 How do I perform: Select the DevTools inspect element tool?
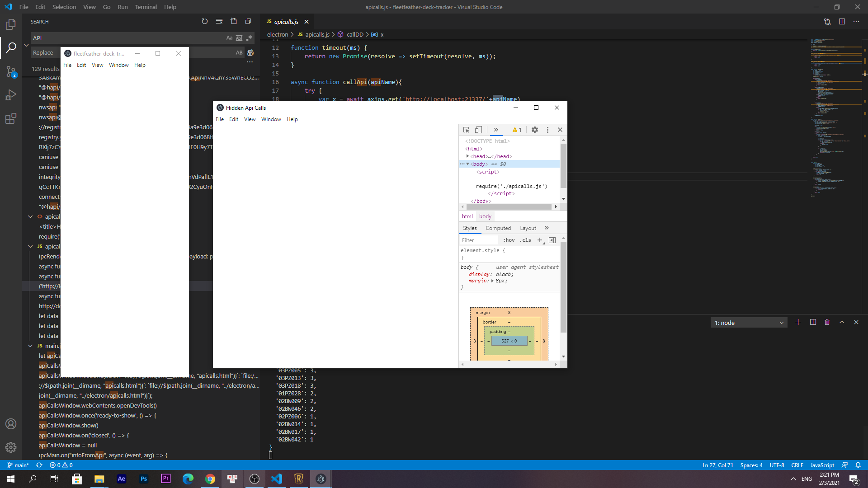tap(466, 130)
